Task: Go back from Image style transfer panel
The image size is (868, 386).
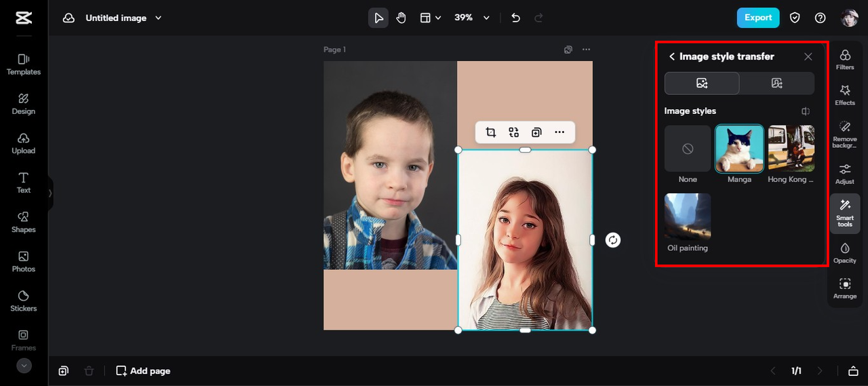Action: coord(671,57)
